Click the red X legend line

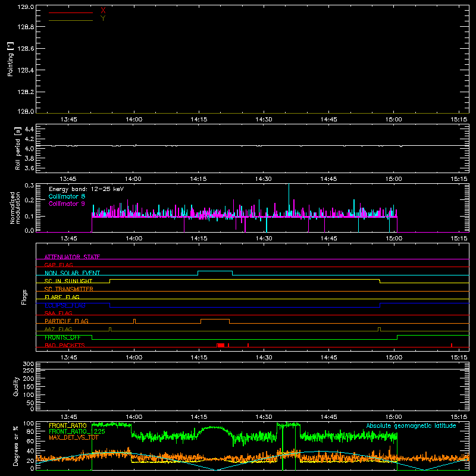[71, 12]
